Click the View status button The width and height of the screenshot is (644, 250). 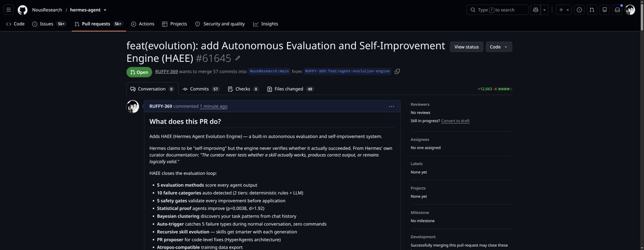coord(466,47)
